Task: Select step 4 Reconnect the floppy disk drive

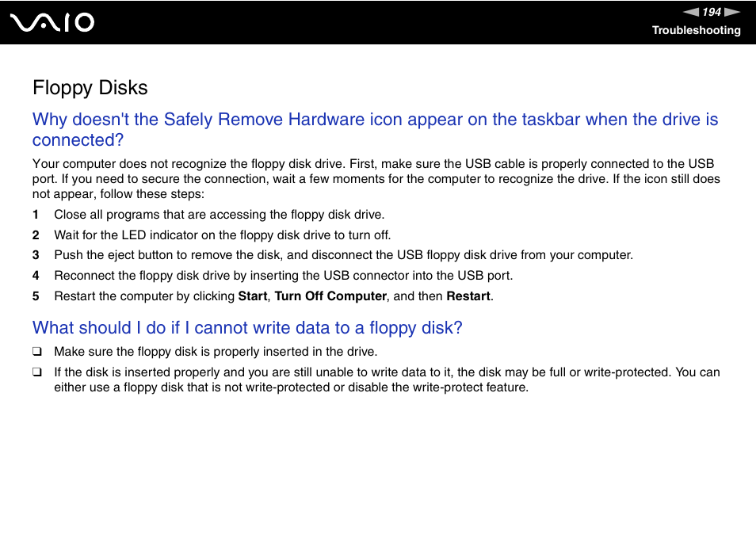Action: [273, 276]
